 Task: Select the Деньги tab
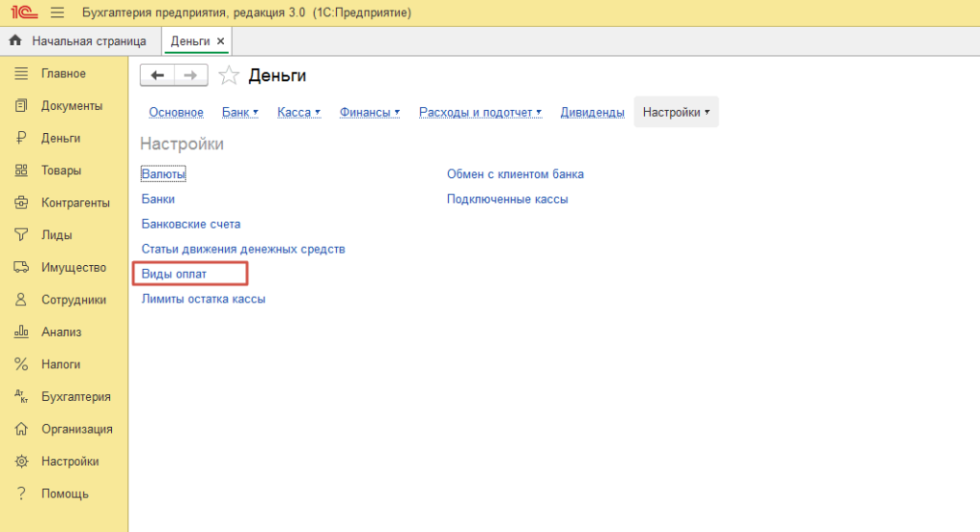[190, 41]
